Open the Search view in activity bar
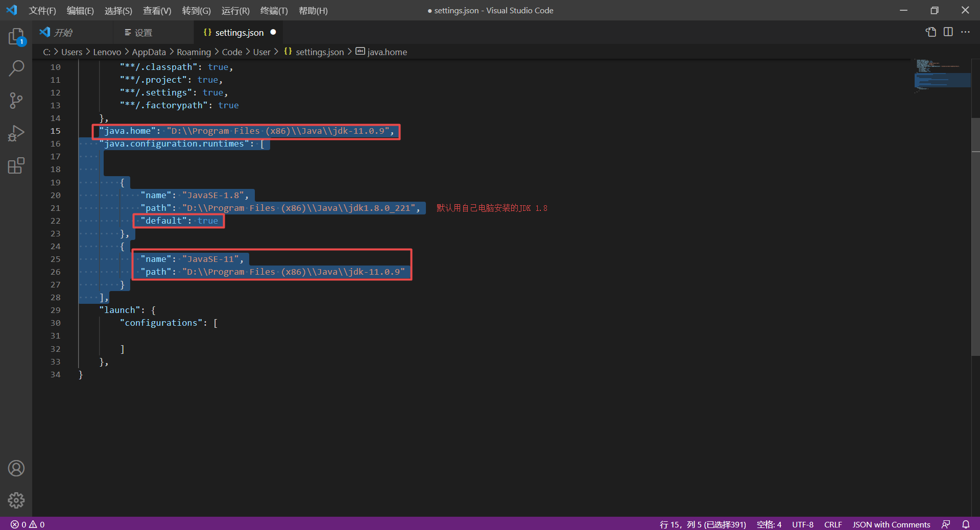980x530 pixels. pos(16,68)
